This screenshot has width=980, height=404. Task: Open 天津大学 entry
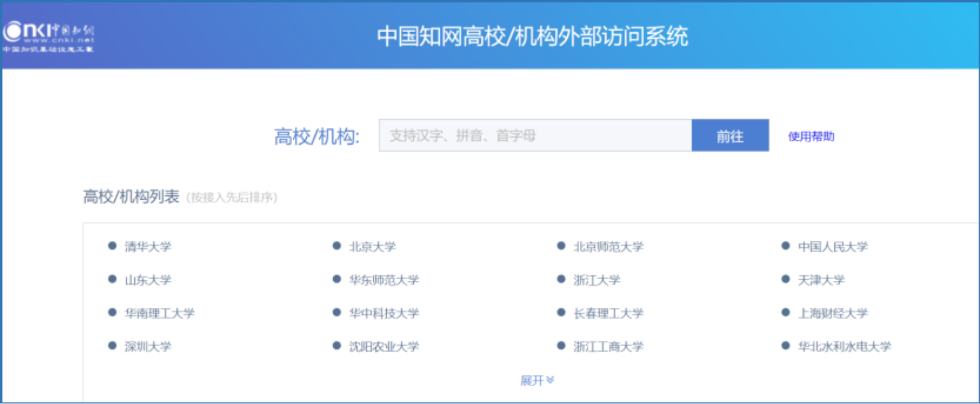click(x=821, y=280)
